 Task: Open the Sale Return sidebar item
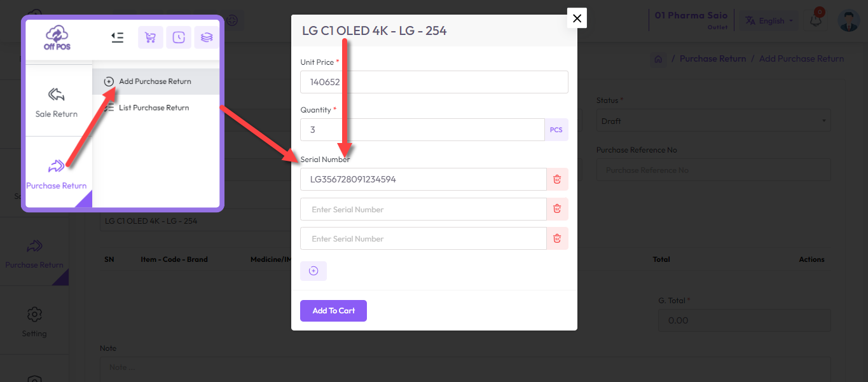coord(57,102)
